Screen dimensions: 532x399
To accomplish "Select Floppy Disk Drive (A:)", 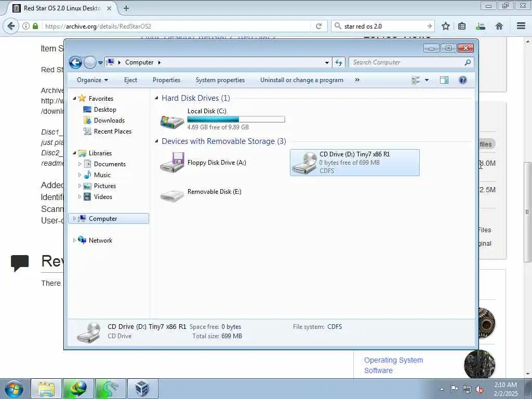I will click(x=203, y=163).
